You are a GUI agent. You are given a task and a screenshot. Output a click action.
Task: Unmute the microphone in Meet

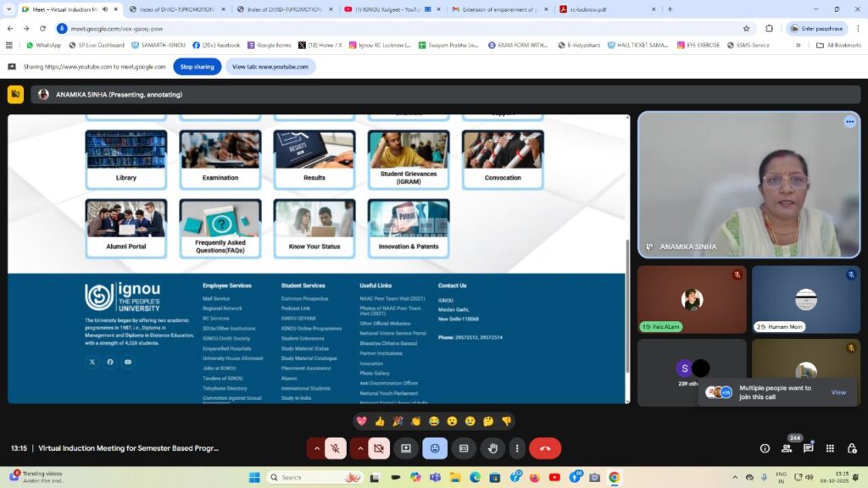pyautogui.click(x=336, y=448)
